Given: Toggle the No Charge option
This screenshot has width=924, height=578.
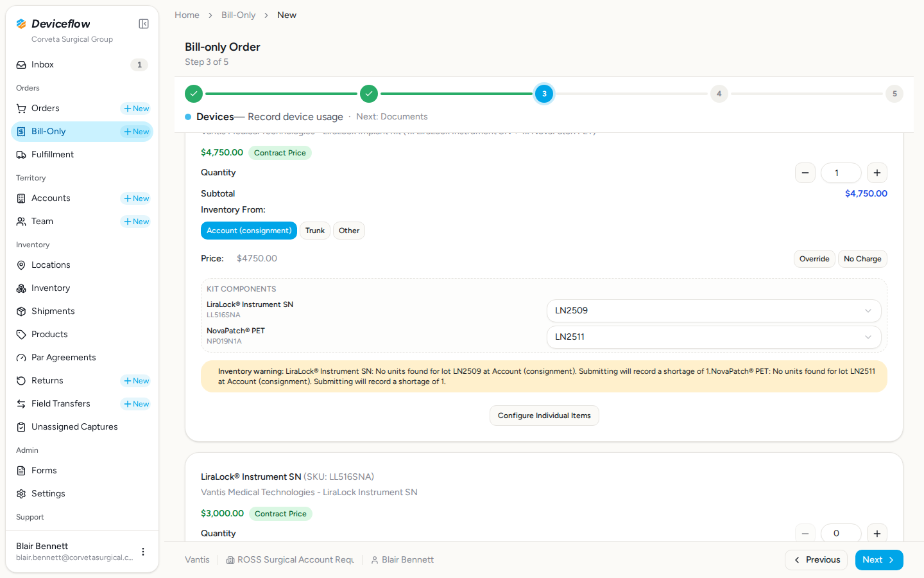Looking at the screenshot, I should click(x=862, y=259).
